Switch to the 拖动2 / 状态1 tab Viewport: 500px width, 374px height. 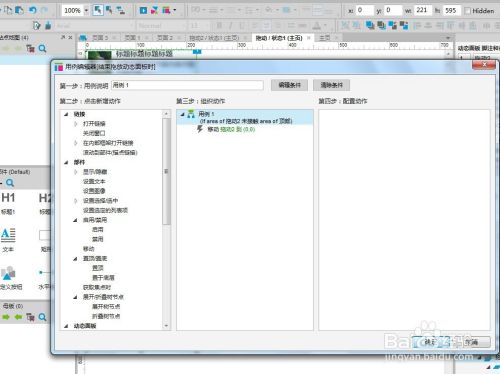pyautogui.click(x=214, y=38)
